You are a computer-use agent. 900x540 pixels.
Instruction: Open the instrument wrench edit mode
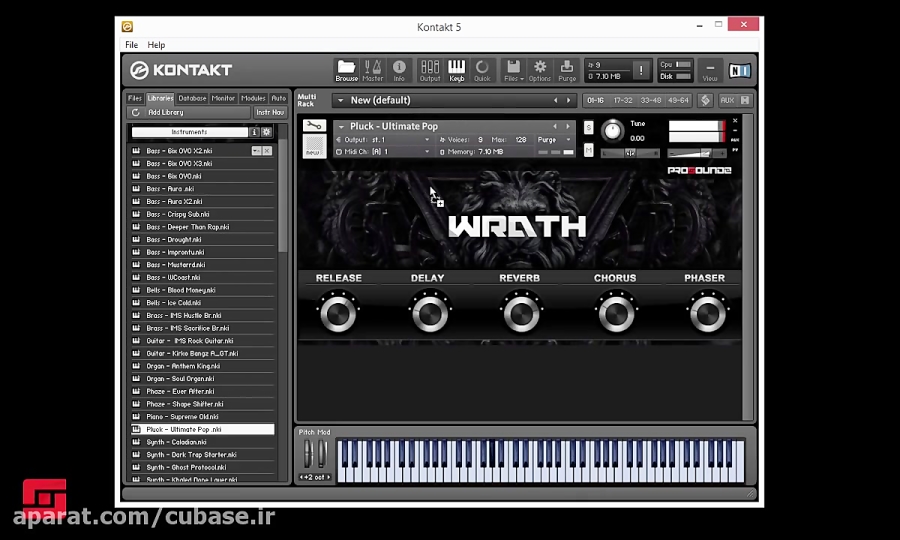click(x=314, y=125)
